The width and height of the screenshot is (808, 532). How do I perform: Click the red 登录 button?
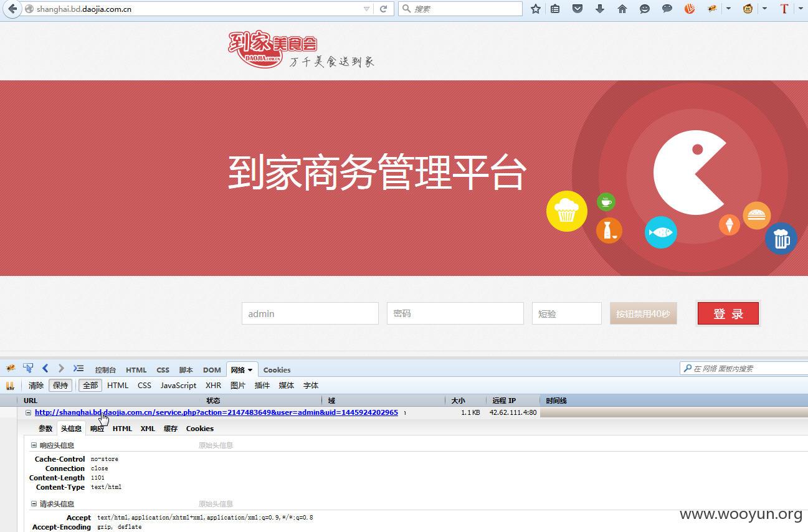point(728,313)
